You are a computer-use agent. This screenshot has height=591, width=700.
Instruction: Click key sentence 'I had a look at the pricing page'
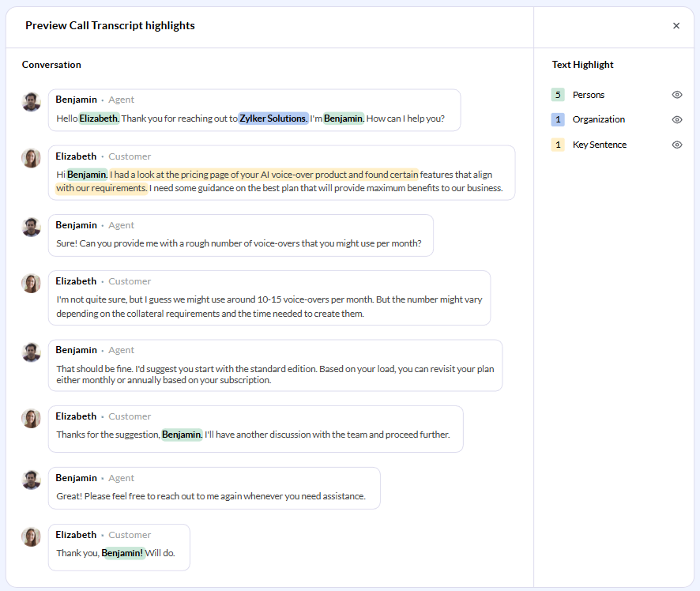coord(265,175)
